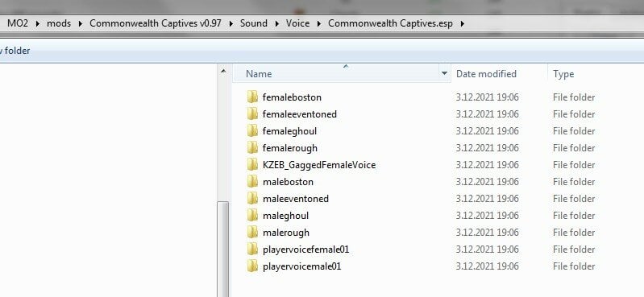Image resolution: width=644 pixels, height=297 pixels.
Task: Select the playervoicefemale01 folder name
Action: pos(305,250)
